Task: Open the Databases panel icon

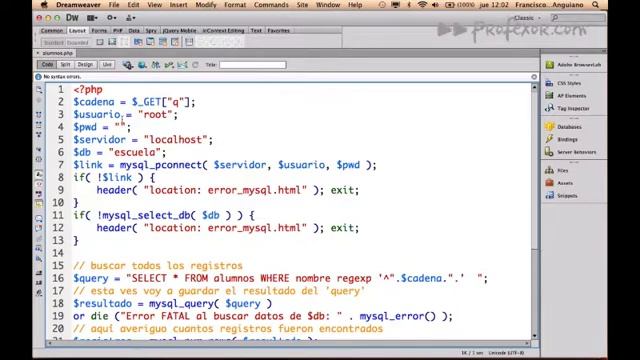Action: (549, 127)
